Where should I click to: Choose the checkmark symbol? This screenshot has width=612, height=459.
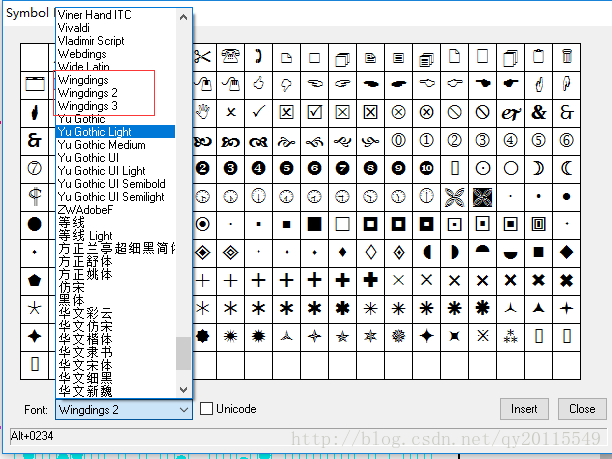coord(259,112)
